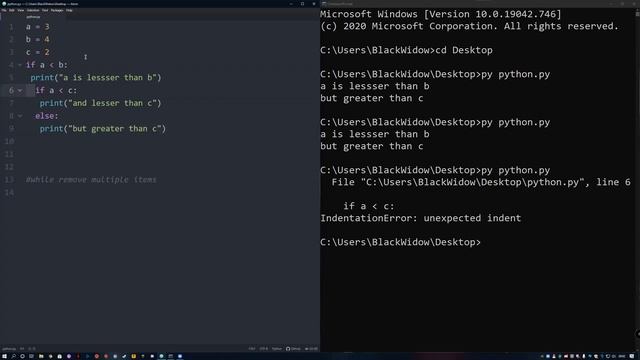Click gutter line number 13
Image resolution: width=640 pixels, height=360 pixels.
click(9, 180)
